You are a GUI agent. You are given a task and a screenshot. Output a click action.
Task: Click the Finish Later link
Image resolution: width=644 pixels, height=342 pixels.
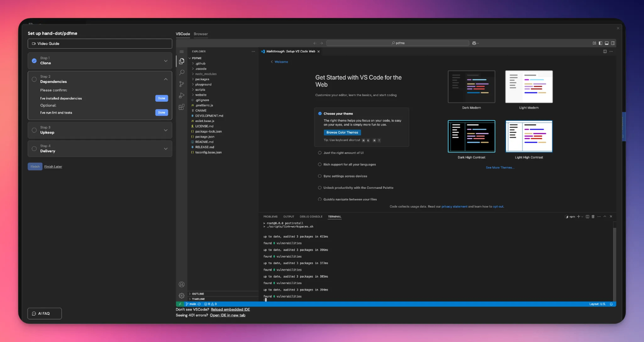click(x=53, y=167)
